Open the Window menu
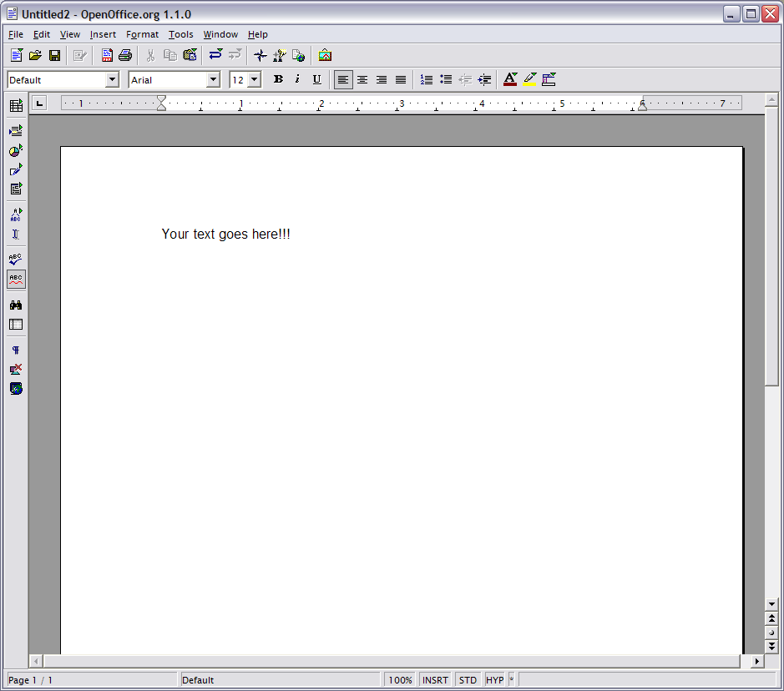The height and width of the screenshot is (691, 784). pyautogui.click(x=220, y=34)
